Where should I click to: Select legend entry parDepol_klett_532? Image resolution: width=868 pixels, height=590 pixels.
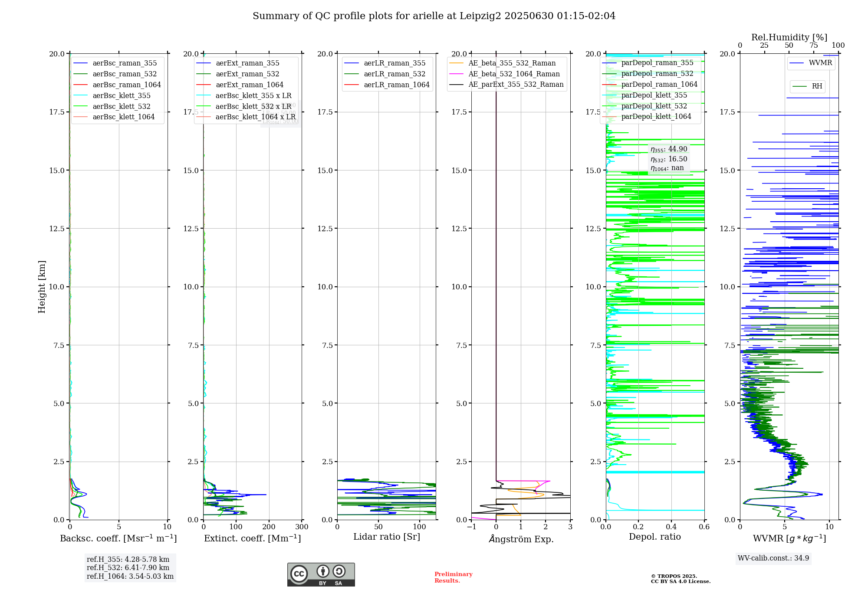(644, 106)
